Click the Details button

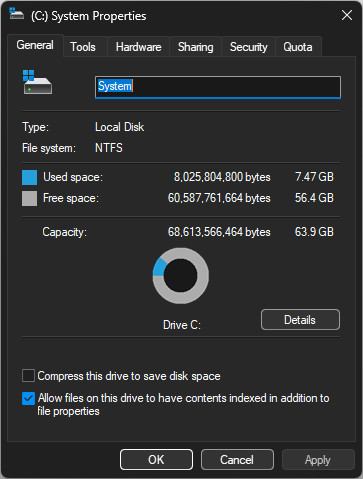[x=300, y=320]
